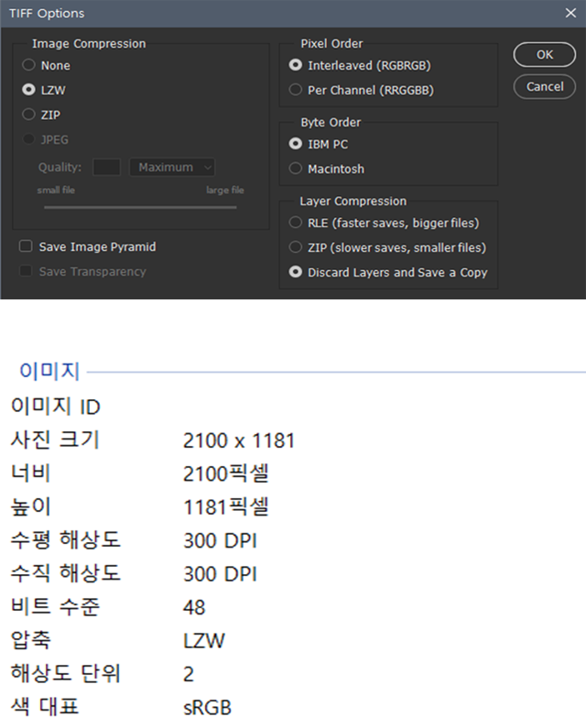Select LZW image compression
This screenshot has width=586, height=728.
[x=28, y=90]
